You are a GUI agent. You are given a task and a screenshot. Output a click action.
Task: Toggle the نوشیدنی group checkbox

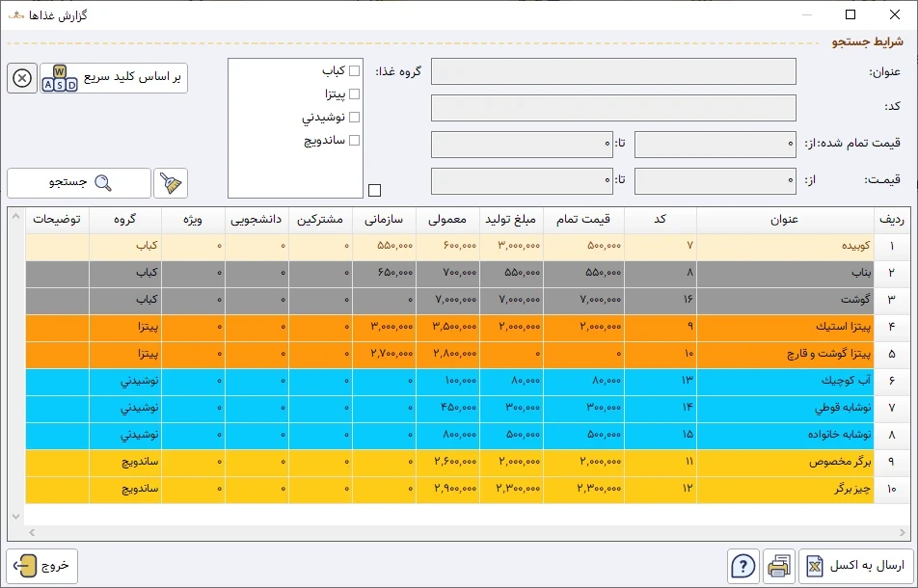(354, 118)
